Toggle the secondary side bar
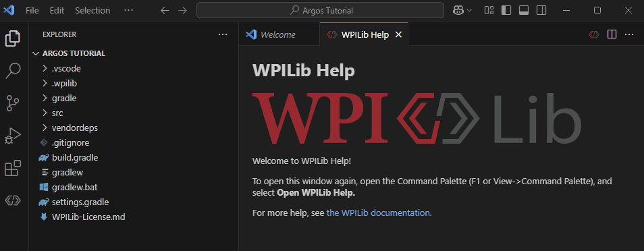This screenshot has height=251, width=644. pos(541,11)
